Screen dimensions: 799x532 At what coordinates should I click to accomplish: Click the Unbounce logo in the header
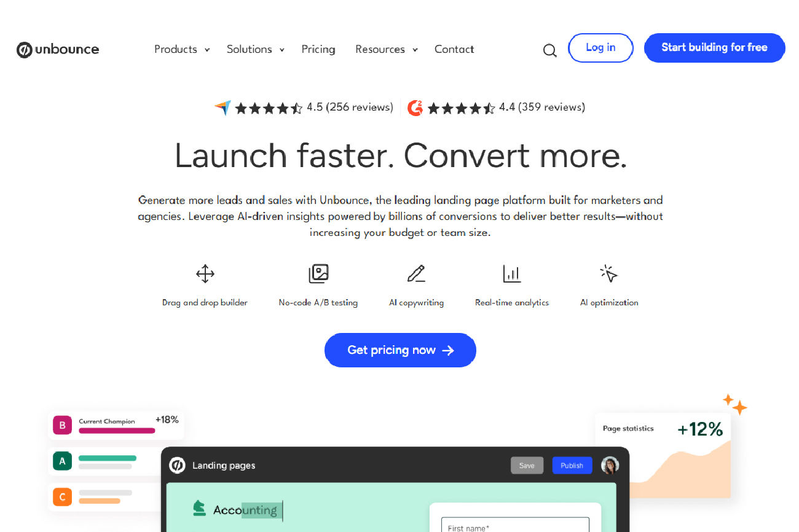[x=58, y=50]
